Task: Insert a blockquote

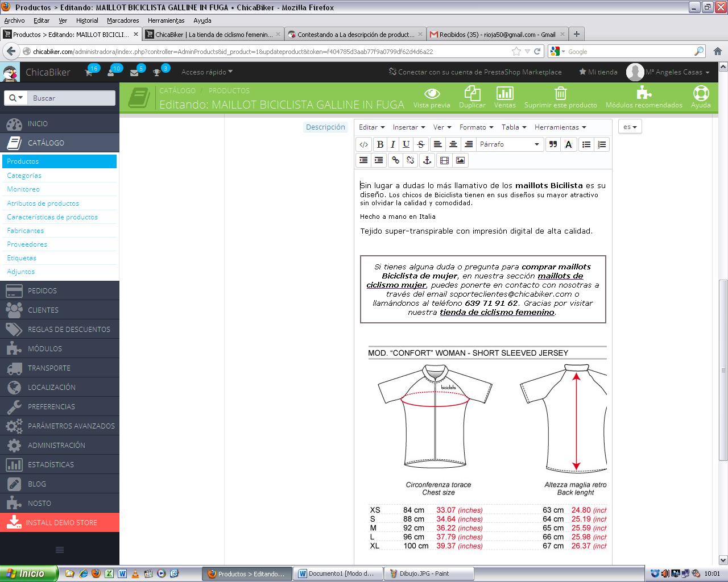Action: tap(552, 144)
